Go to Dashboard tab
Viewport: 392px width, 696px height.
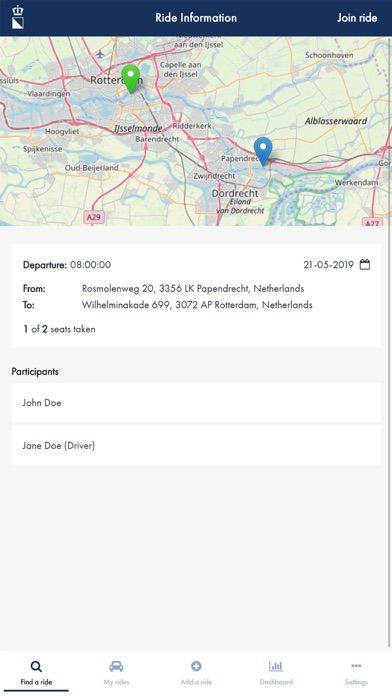pos(276,672)
